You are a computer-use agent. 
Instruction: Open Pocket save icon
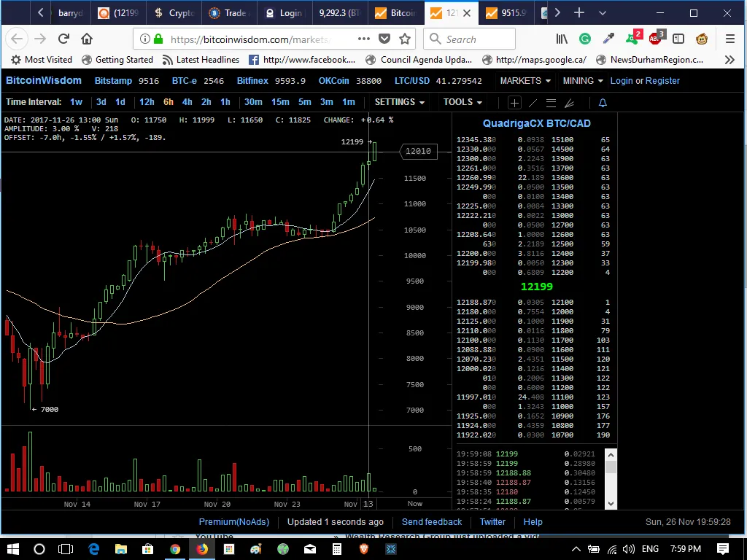(384, 39)
